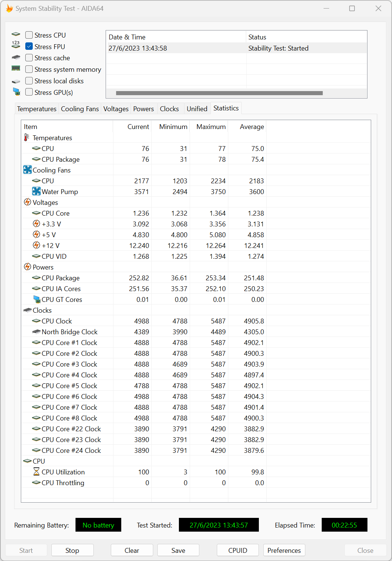
Task: Tick the Stress system memory checkbox
Action: click(x=29, y=70)
